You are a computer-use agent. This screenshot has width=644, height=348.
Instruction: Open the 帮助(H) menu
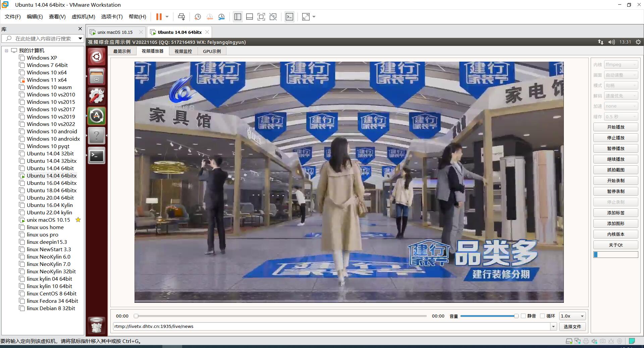(138, 17)
